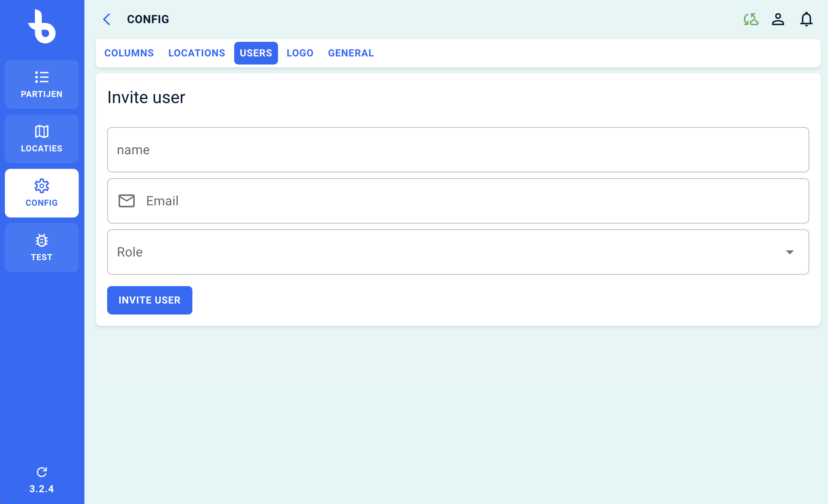
Task: Go back using the left chevron
Action: [x=107, y=19]
